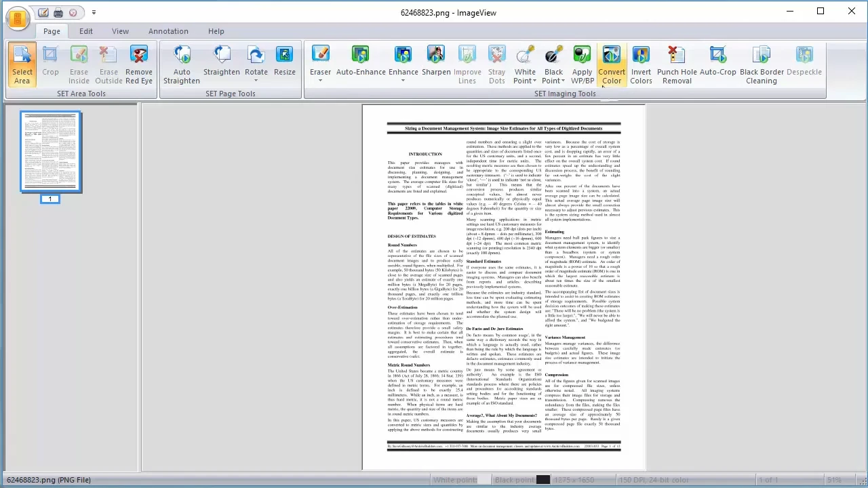Image resolution: width=868 pixels, height=488 pixels.
Task: Switch to the Annotation tab
Action: point(168,31)
